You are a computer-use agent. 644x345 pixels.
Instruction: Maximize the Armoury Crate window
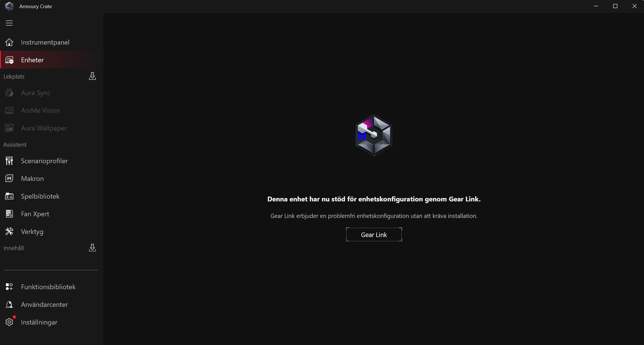(x=615, y=6)
